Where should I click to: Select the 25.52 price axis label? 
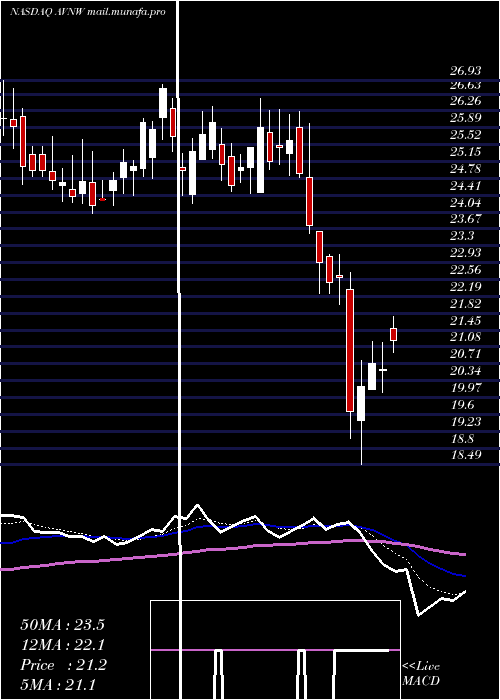click(466, 135)
